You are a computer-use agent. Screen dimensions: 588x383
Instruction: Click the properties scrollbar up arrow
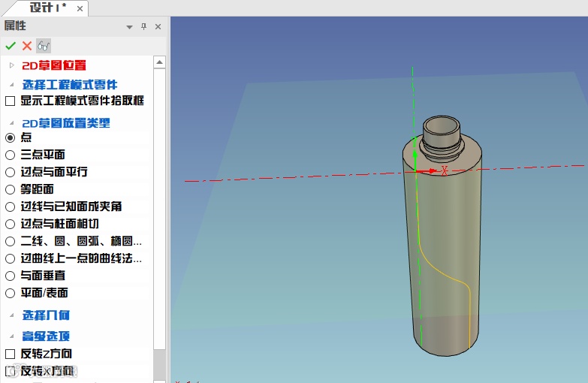[x=159, y=62]
